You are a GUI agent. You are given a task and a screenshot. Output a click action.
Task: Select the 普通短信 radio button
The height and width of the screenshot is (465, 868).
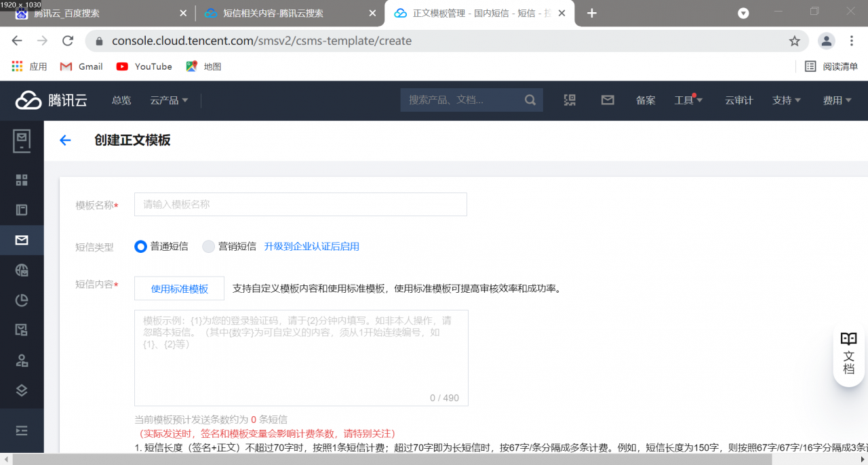(x=140, y=247)
